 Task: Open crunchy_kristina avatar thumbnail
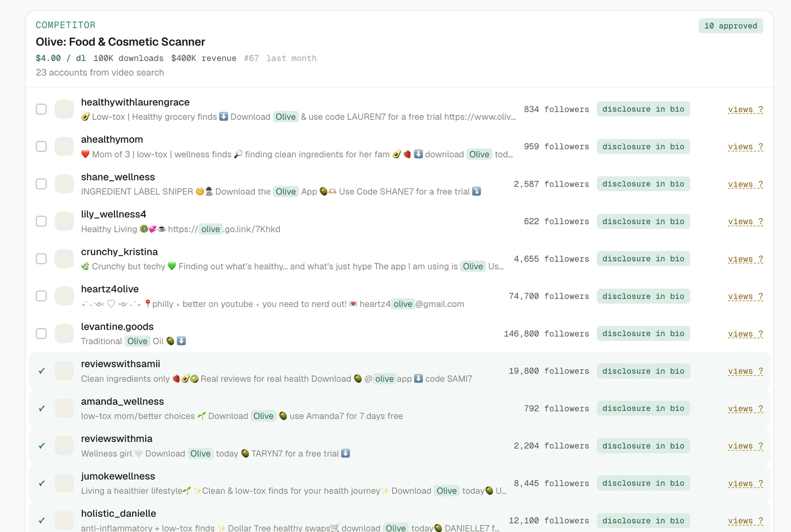(x=64, y=259)
